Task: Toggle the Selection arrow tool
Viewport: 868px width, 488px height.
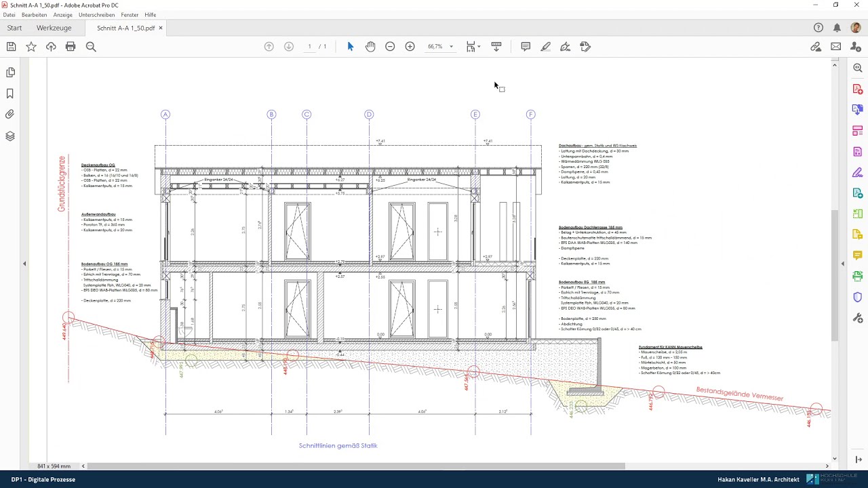Action: [351, 47]
